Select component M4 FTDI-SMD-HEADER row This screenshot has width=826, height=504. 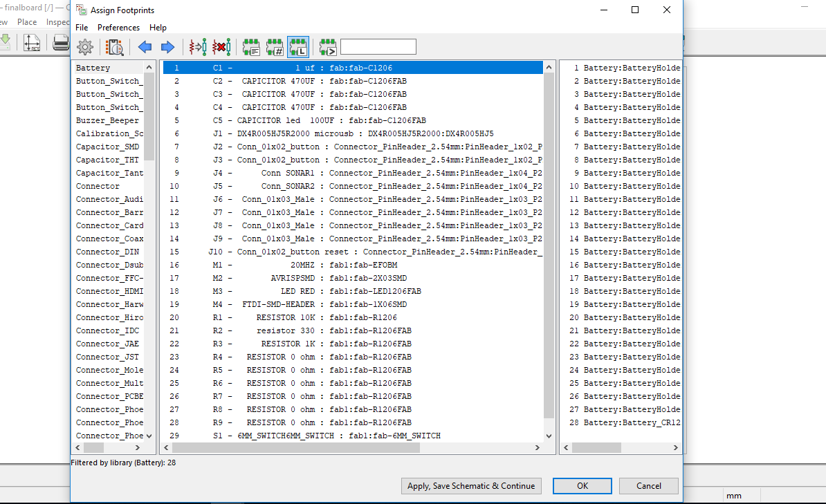[x=353, y=304]
